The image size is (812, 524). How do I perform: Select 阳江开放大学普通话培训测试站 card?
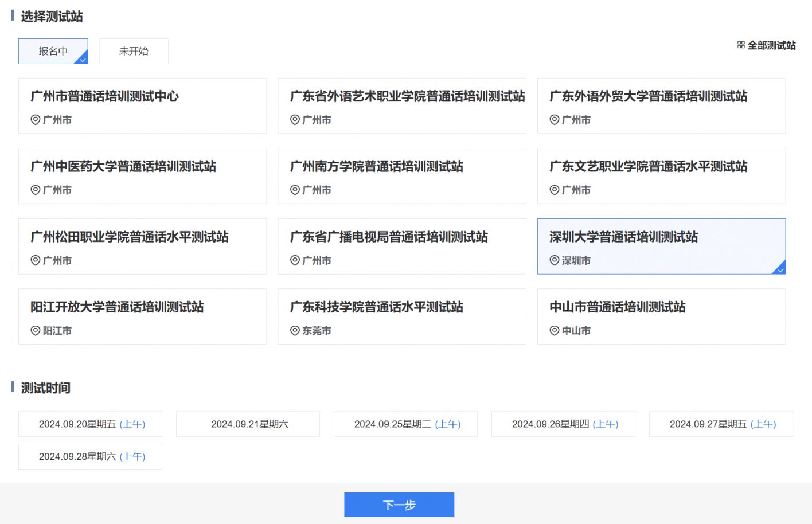click(x=143, y=316)
